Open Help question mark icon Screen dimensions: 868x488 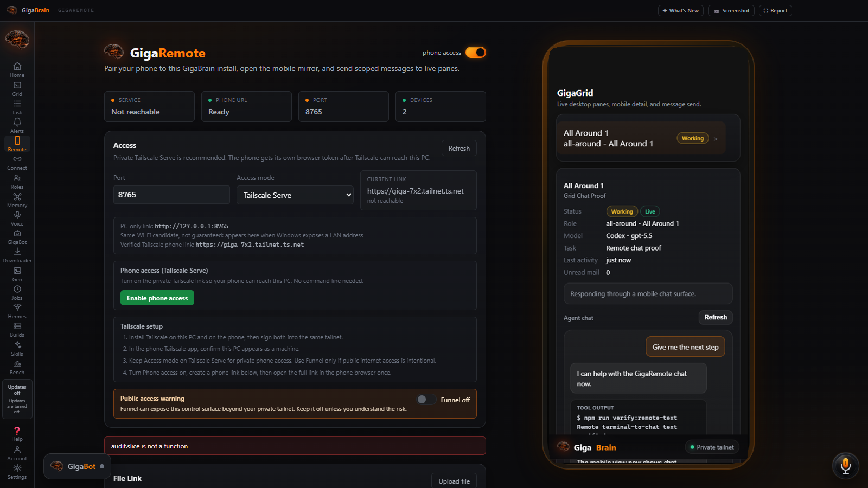coord(17,433)
